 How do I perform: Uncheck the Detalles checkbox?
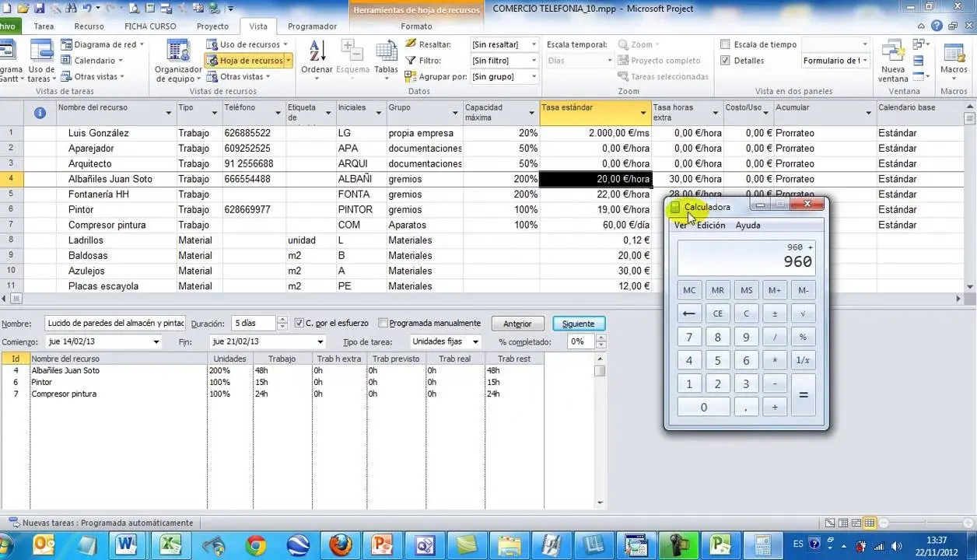pos(725,61)
